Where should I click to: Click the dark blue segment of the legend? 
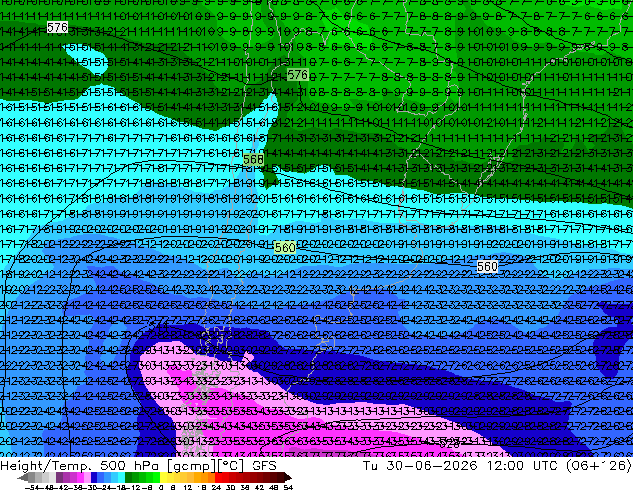(x=94, y=477)
